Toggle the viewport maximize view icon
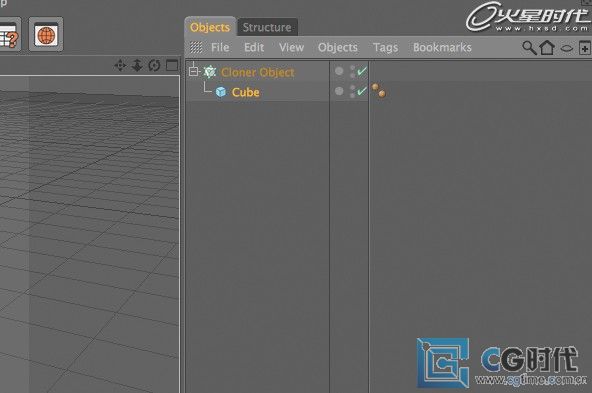The height and width of the screenshot is (393, 592). click(172, 65)
